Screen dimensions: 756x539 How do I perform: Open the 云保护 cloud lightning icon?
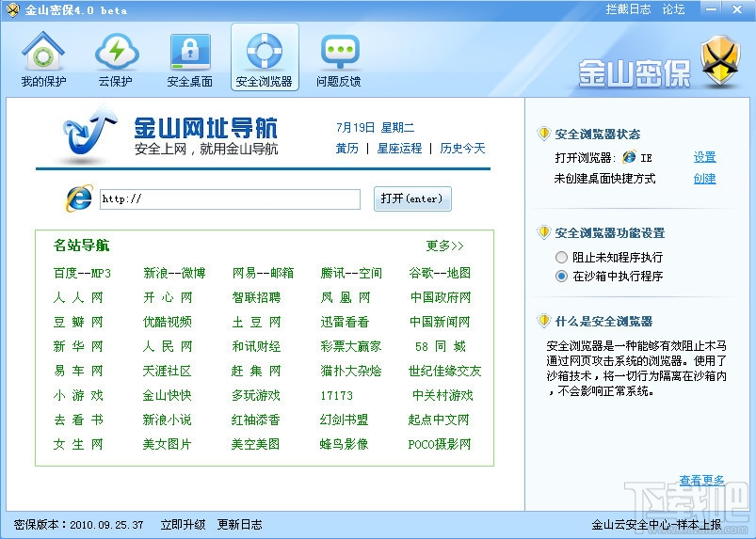click(x=116, y=51)
